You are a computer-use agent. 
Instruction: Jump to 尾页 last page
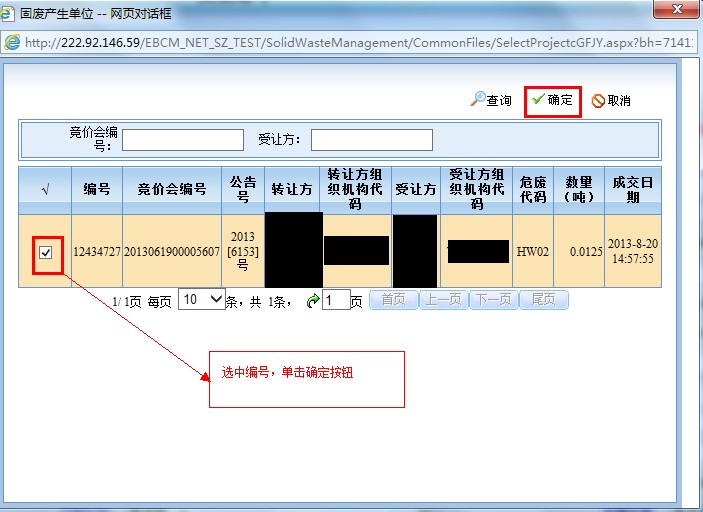coord(544,300)
